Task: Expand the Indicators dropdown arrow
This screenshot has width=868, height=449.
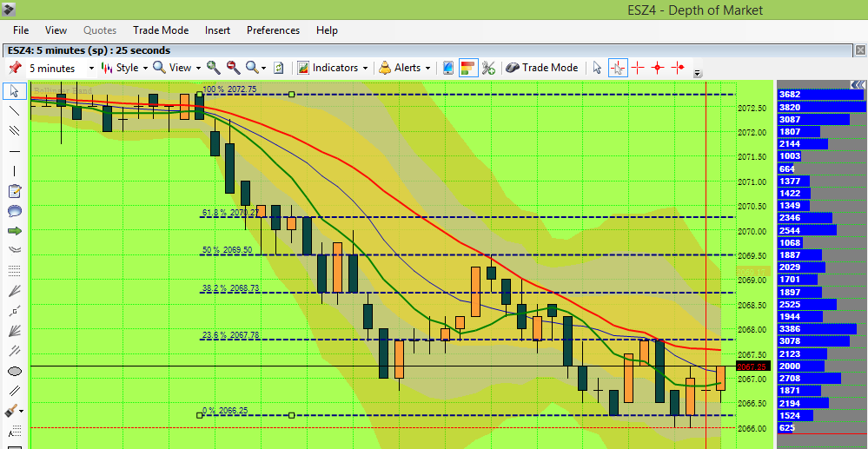Action: [365, 68]
